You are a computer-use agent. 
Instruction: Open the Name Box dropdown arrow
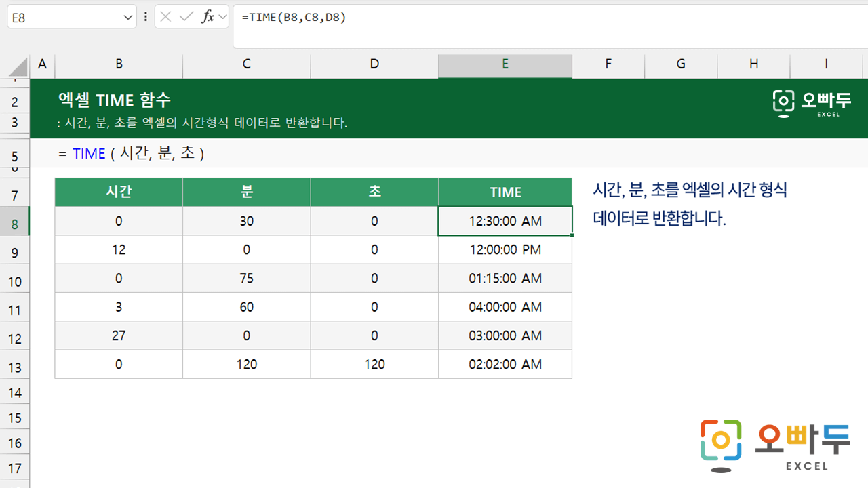coord(128,18)
